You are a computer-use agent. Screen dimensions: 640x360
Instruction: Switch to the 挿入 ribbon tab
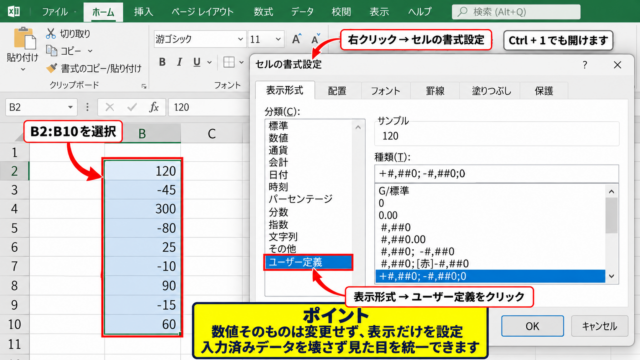[144, 11]
